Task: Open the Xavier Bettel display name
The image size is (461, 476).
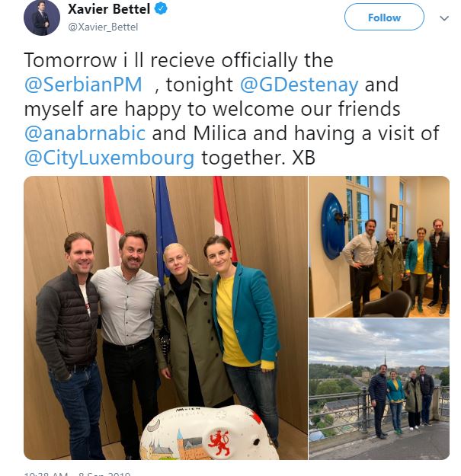Action: click(109, 9)
